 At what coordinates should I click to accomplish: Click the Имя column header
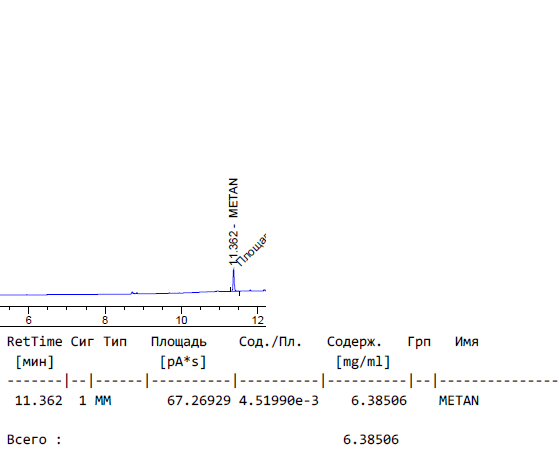point(467,342)
